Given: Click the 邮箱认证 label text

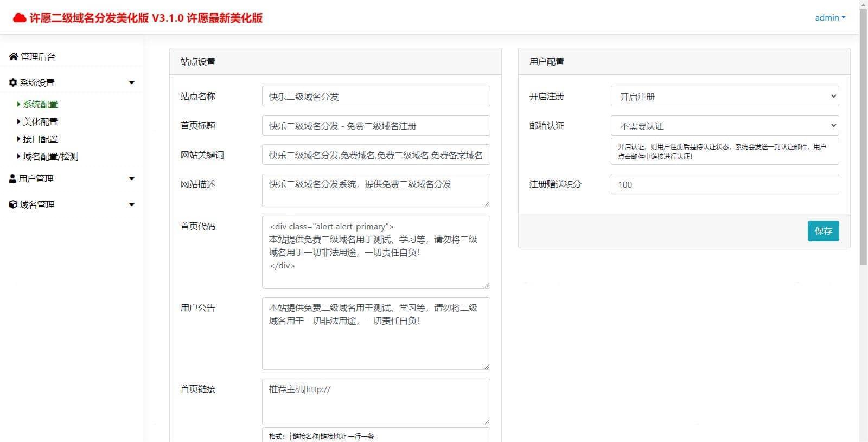Looking at the screenshot, I should coord(547,126).
